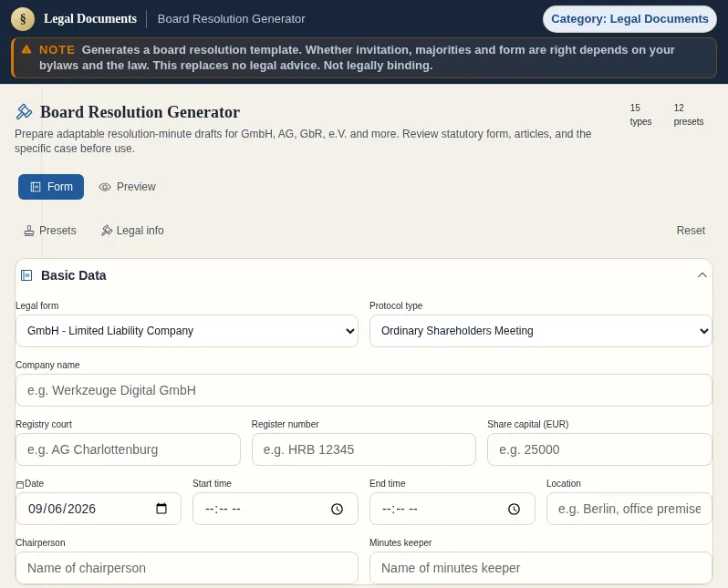The height and width of the screenshot is (588, 728).
Task: Focus the Chairperson name field
Action: pos(187,568)
